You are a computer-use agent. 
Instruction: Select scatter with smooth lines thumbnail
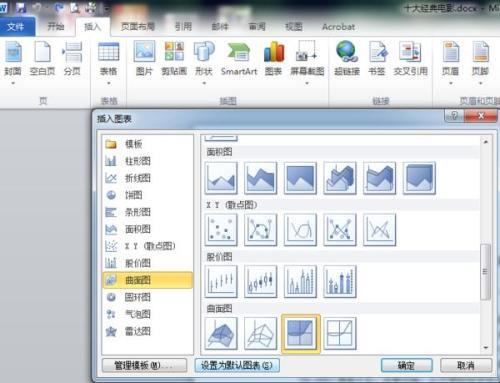[300, 230]
